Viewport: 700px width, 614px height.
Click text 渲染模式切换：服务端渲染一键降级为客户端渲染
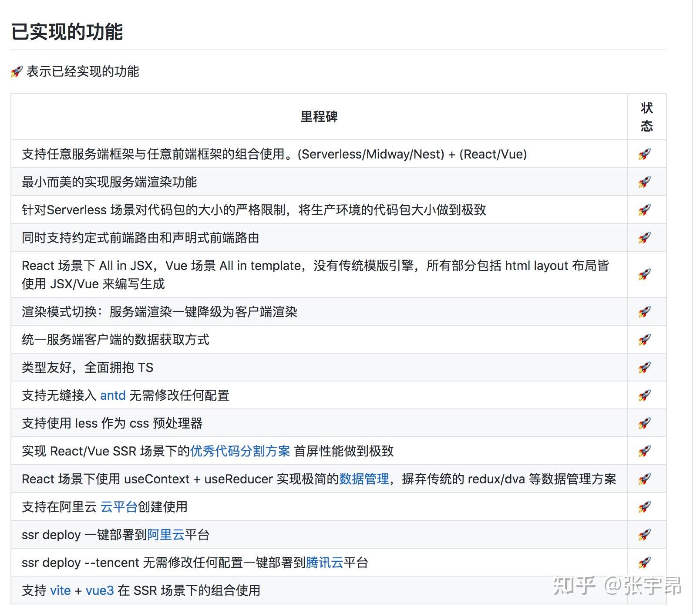[x=159, y=312]
